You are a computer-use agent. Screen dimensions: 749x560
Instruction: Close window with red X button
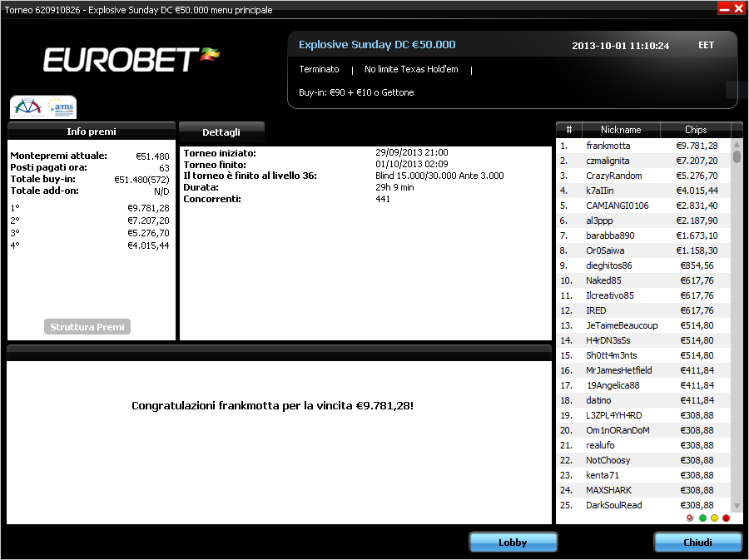pyautogui.click(x=738, y=8)
